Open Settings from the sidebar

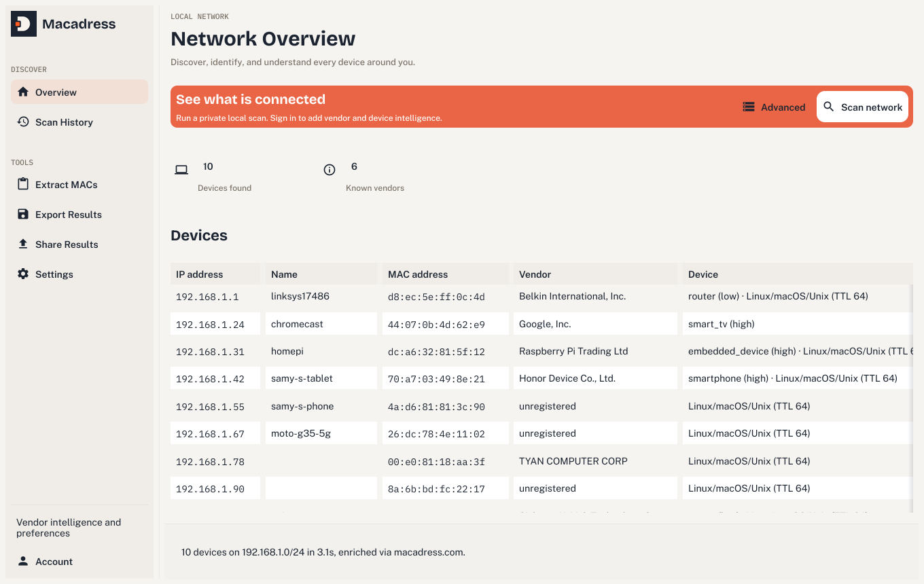coord(79,274)
